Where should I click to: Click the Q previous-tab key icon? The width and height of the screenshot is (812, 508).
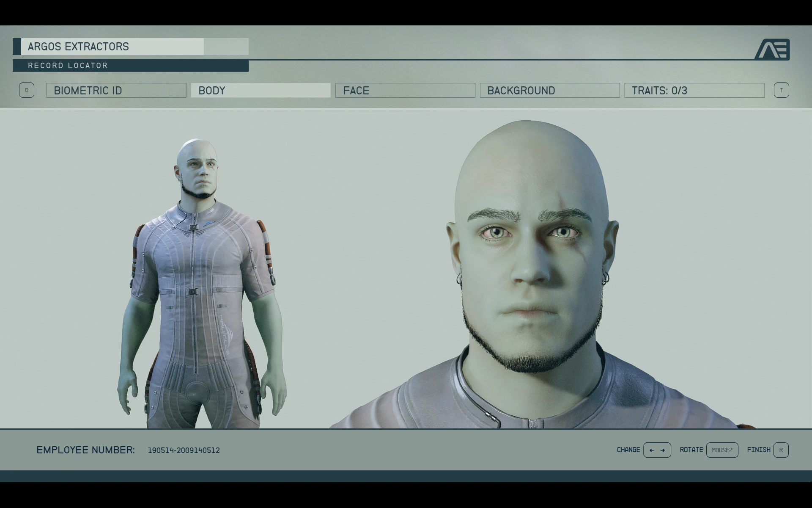pyautogui.click(x=26, y=90)
